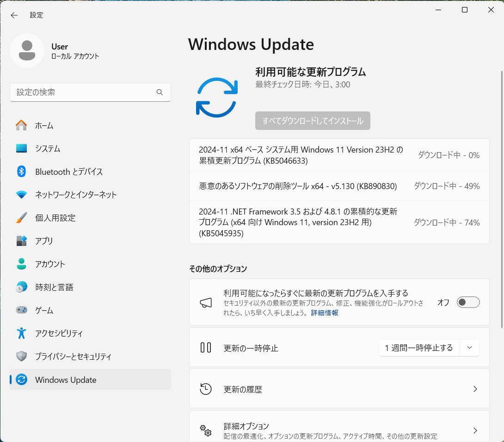The width and height of the screenshot is (504, 442).
Task: Expand 更新の履歴 with its chevron
Action: (475, 389)
